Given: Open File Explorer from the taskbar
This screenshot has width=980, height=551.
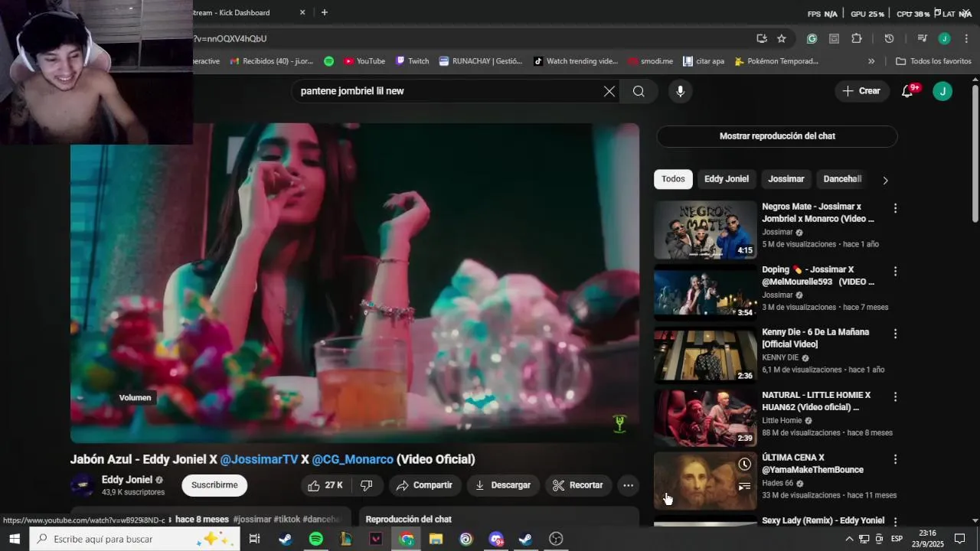Looking at the screenshot, I should click(x=436, y=540).
